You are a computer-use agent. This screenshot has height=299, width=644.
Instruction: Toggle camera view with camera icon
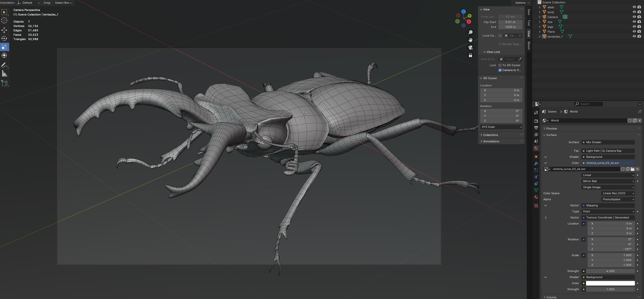(x=470, y=48)
